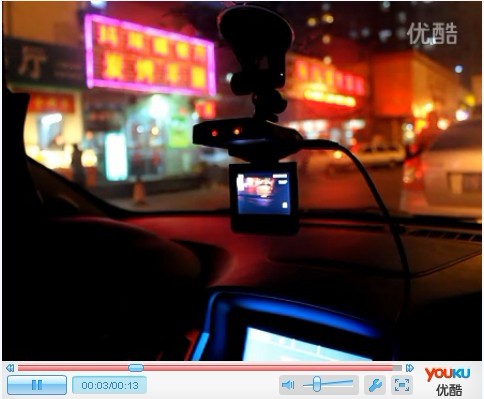The width and height of the screenshot is (484, 399).
Task: Click the volume slider knob
Action: pyautogui.click(x=317, y=384)
